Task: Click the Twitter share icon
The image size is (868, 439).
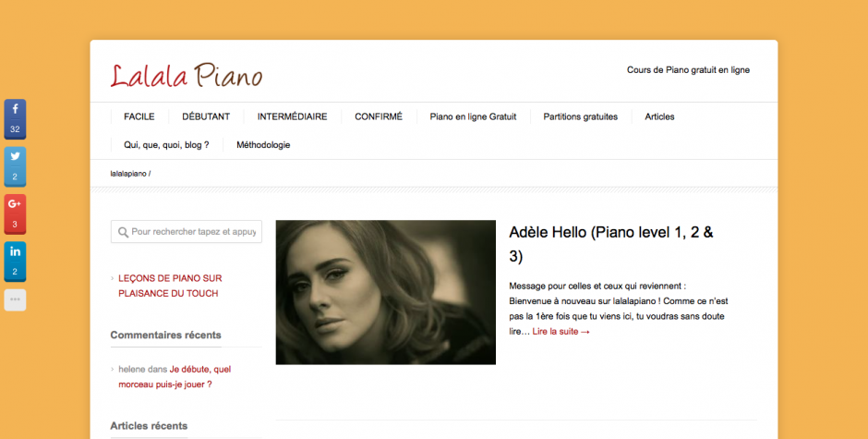Action: click(x=15, y=166)
